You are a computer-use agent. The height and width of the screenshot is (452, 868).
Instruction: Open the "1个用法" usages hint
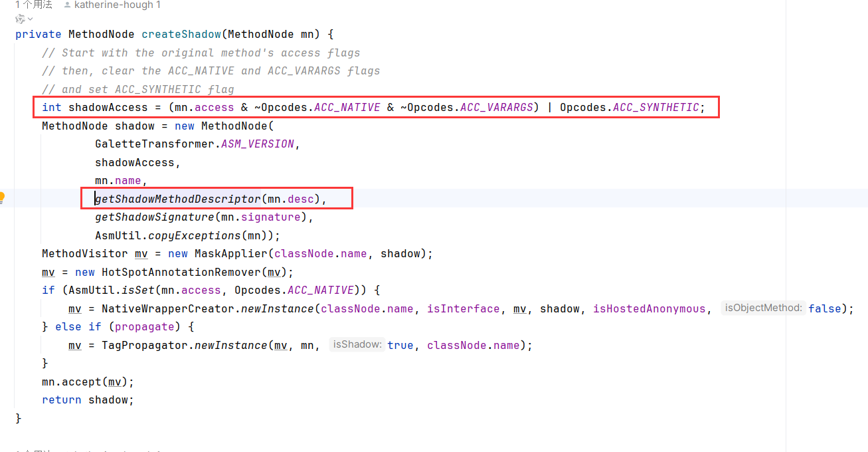click(x=33, y=5)
